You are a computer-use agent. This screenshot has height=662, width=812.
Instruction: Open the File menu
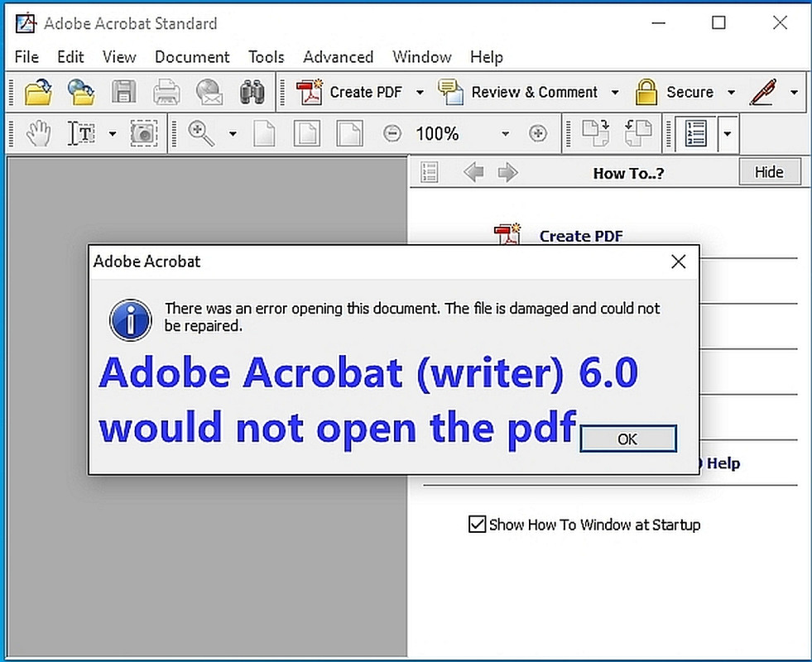click(x=26, y=56)
